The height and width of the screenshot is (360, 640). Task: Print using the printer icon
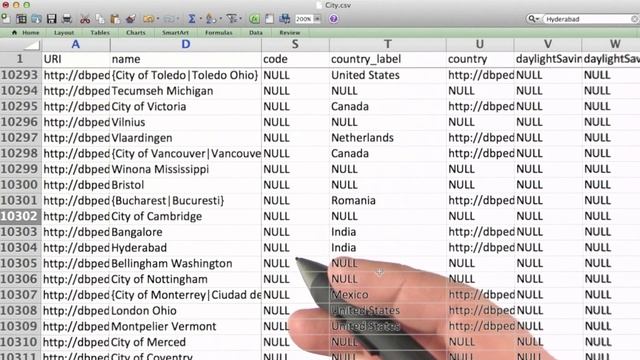click(67, 19)
